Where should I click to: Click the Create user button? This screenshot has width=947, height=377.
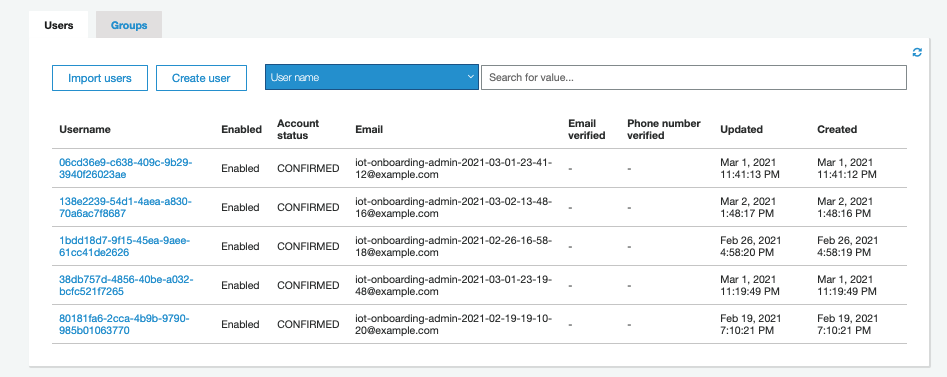click(x=201, y=78)
